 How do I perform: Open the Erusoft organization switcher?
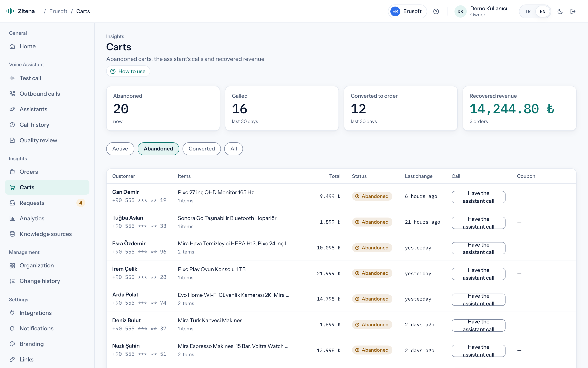tap(408, 11)
